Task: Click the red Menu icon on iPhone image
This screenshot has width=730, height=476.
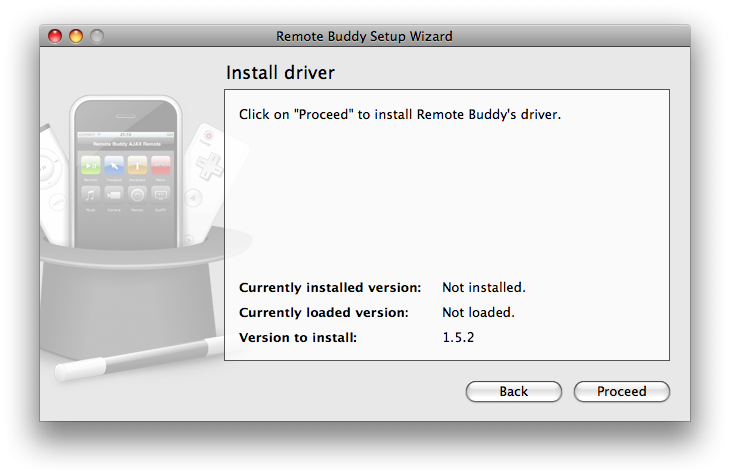Action: (160, 166)
